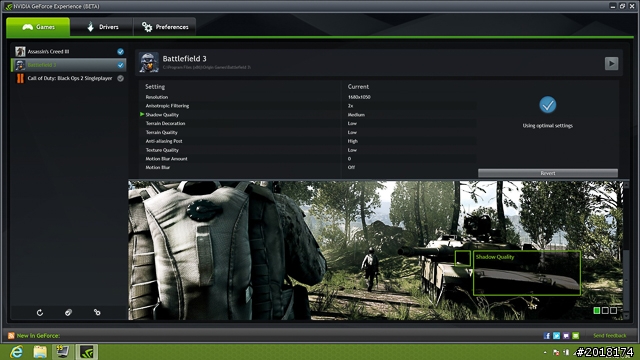The width and height of the screenshot is (640, 360).
Task: Click the Send feedback link
Action: click(x=609, y=336)
